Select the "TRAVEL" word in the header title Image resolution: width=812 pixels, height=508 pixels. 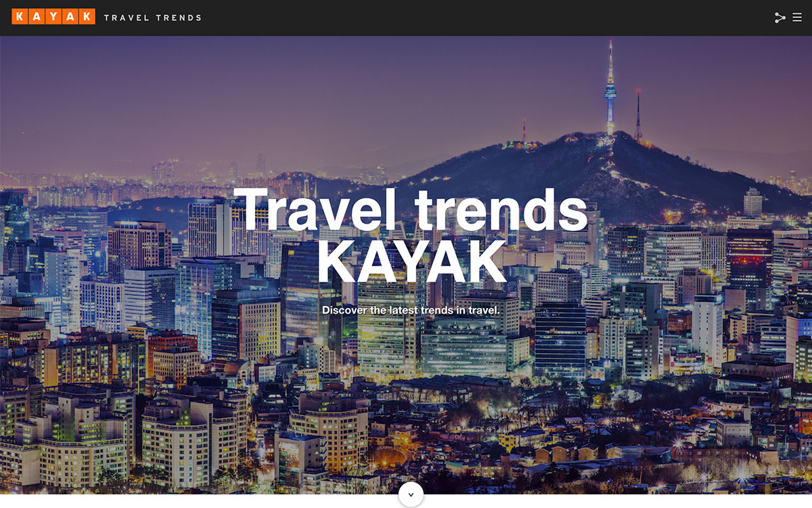click(x=127, y=18)
